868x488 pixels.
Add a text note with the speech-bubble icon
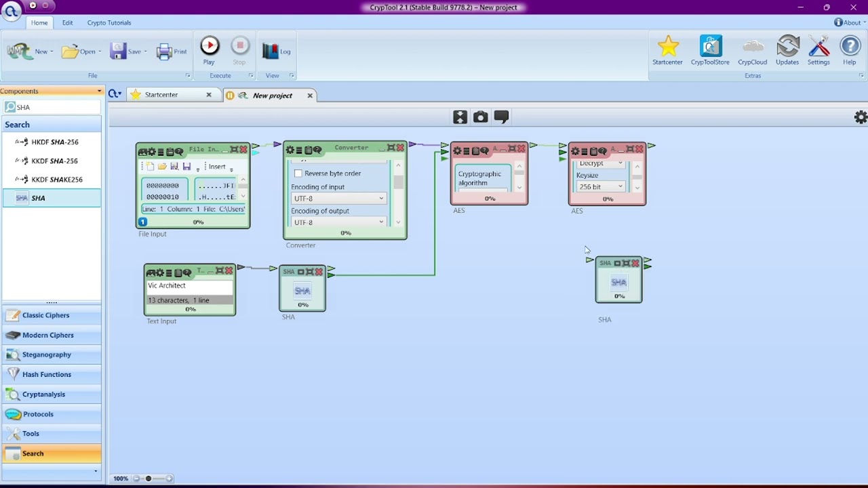pyautogui.click(x=501, y=117)
